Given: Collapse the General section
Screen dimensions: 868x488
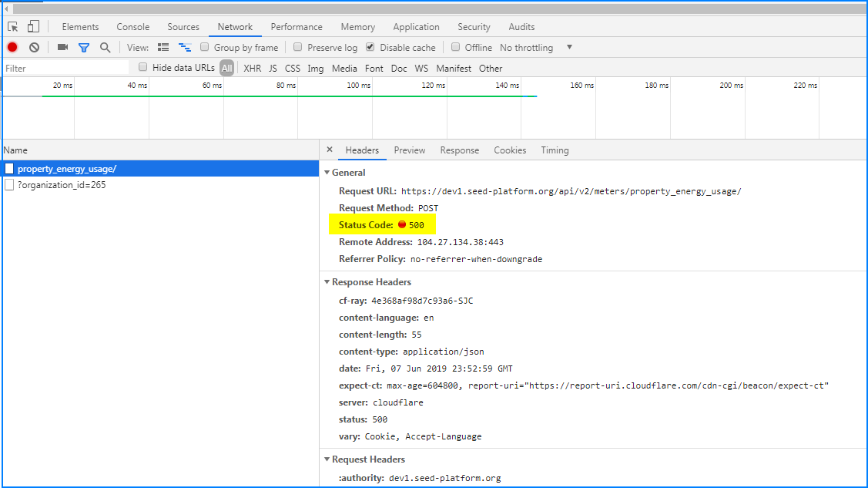Looking at the screenshot, I should point(327,172).
